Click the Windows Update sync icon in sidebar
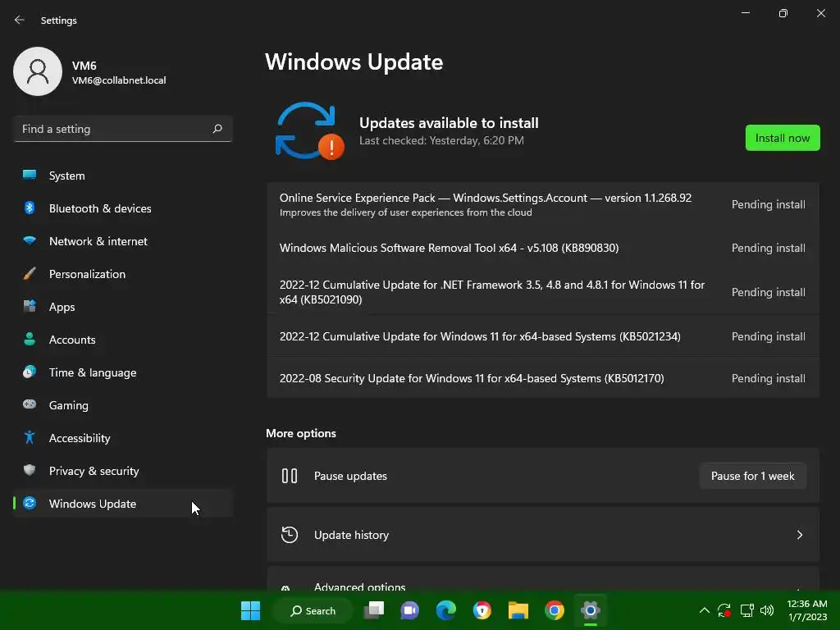The width and height of the screenshot is (840, 630). pyautogui.click(x=30, y=503)
